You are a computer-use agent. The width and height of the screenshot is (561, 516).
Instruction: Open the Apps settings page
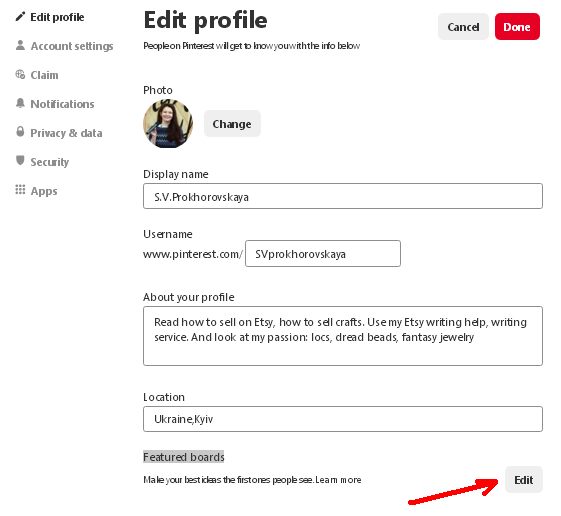click(44, 191)
